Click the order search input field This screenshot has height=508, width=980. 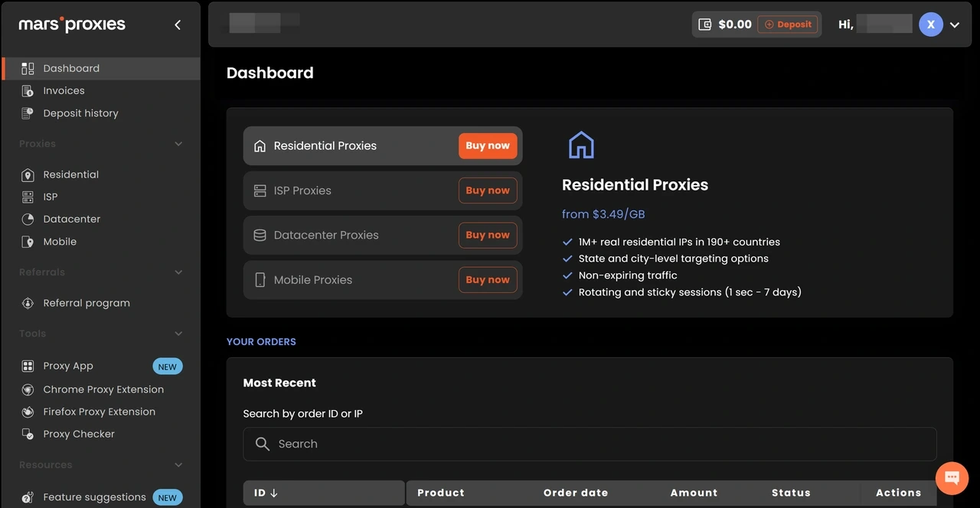(x=590, y=444)
